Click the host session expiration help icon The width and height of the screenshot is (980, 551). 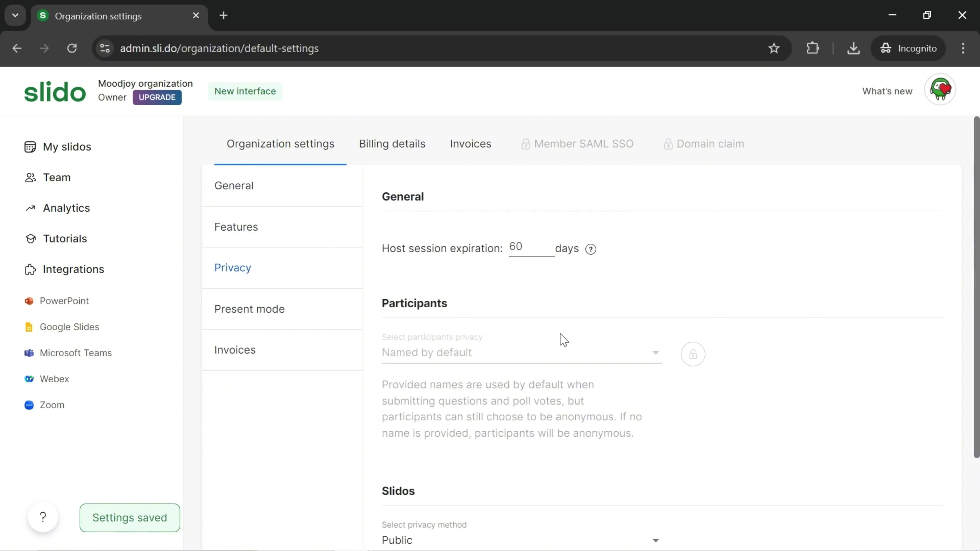[x=591, y=249]
